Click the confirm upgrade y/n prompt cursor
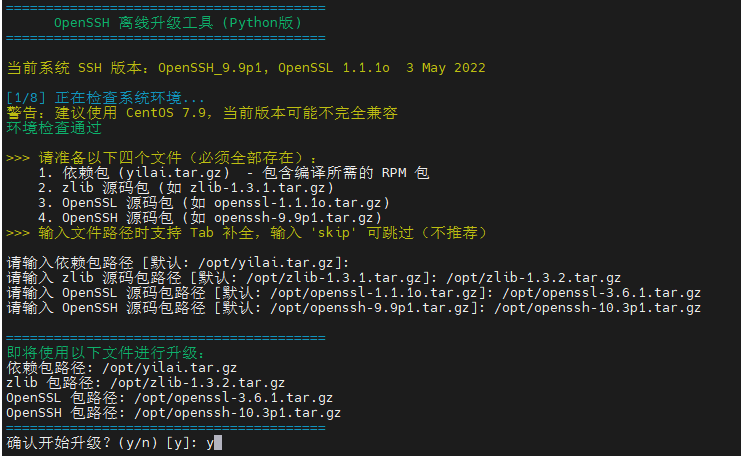741x456 pixels. point(218,443)
